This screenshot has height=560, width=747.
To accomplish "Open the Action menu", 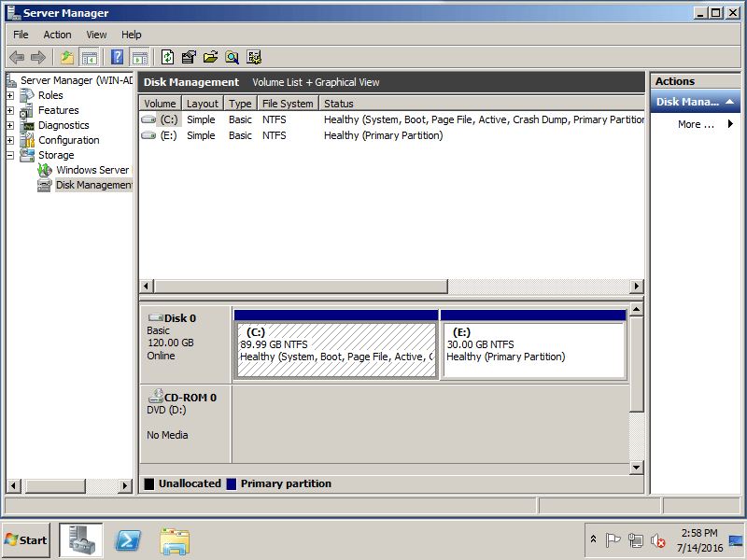I will pos(57,35).
